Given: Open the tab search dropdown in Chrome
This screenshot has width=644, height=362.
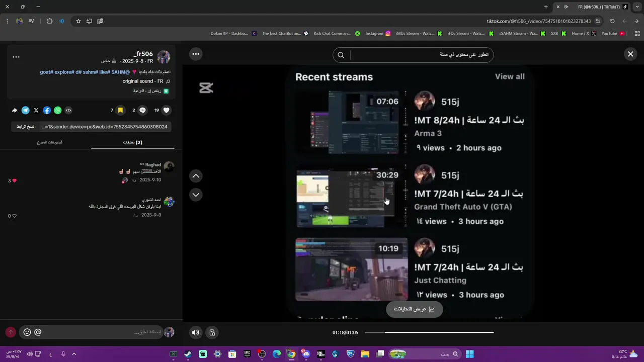Looking at the screenshot, I should [637, 7].
